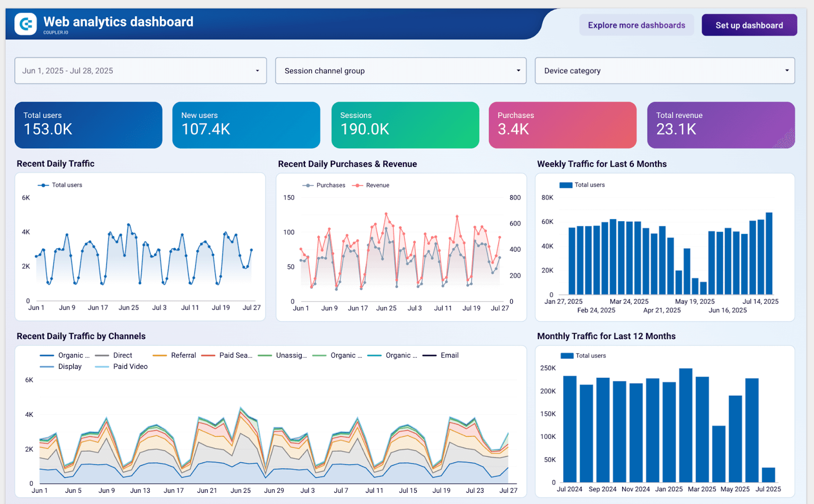This screenshot has width=814, height=504.
Task: Click Total users legend icon in Monthly Traffic
Action: [567, 356]
